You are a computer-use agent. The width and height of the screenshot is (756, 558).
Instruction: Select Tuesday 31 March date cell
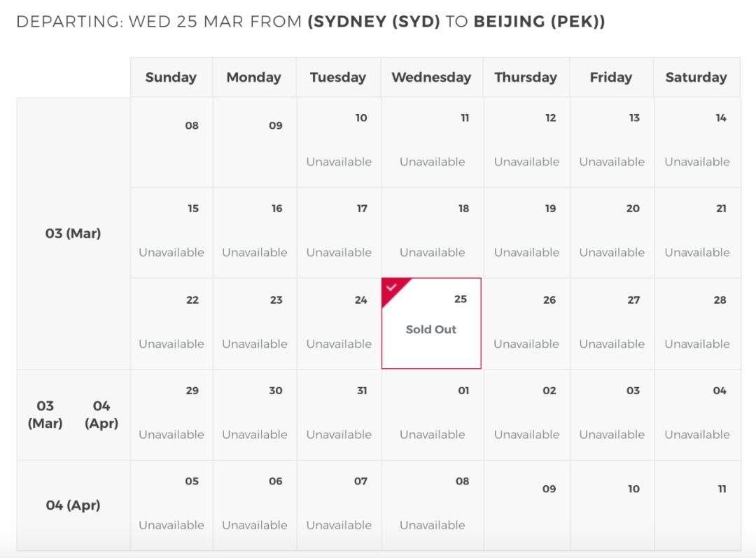[339, 414]
